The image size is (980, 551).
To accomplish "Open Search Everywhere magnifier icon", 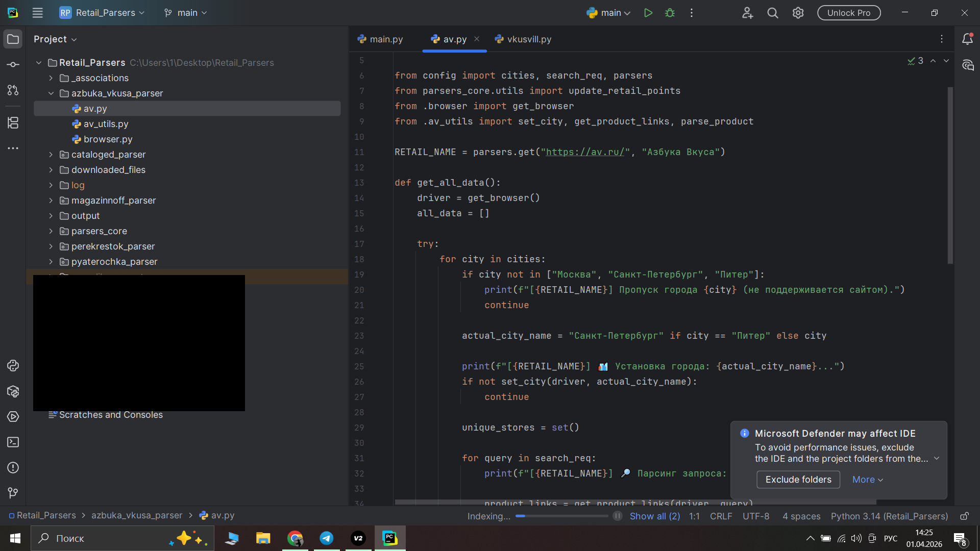I will (x=773, y=13).
